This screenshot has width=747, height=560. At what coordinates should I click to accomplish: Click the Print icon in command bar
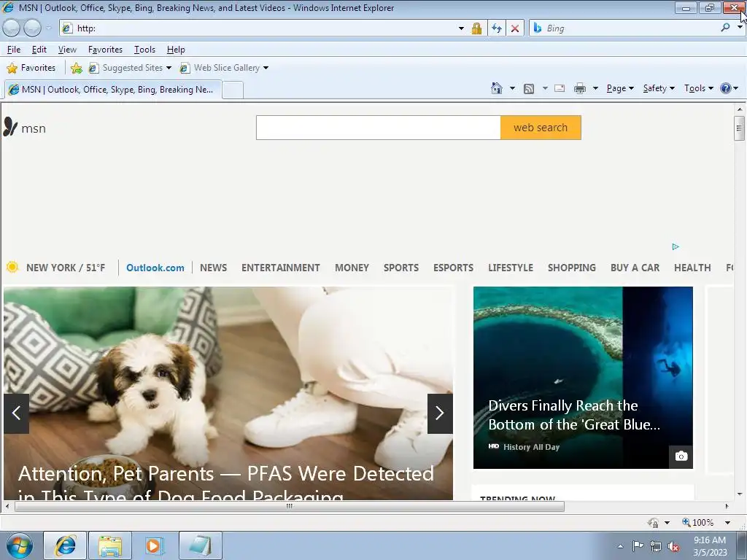pos(580,88)
